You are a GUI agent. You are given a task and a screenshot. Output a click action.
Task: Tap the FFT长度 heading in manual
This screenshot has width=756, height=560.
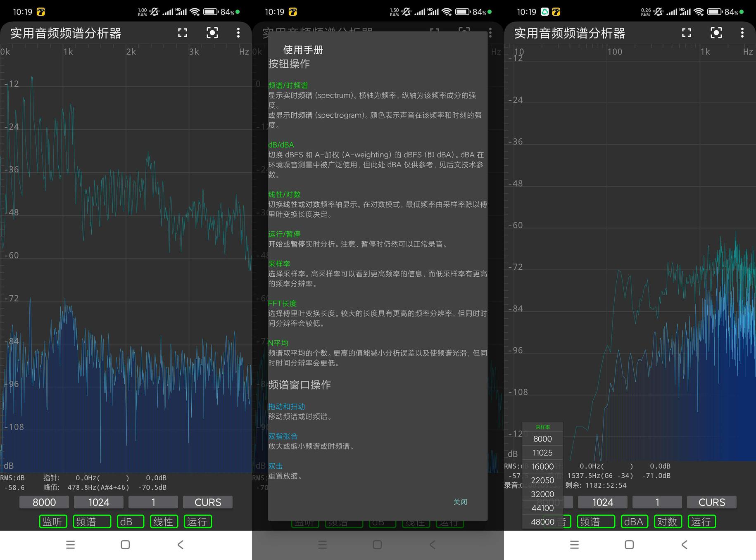tap(282, 304)
